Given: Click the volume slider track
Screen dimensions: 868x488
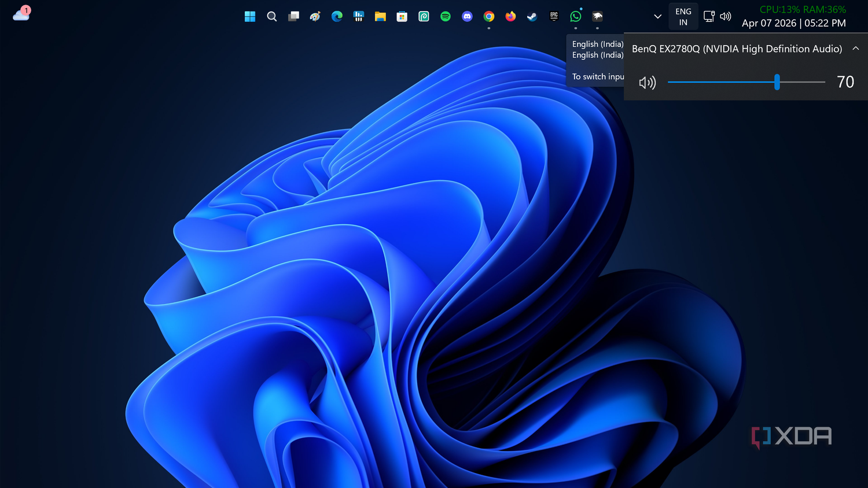Looking at the screenshot, I should [x=746, y=82].
